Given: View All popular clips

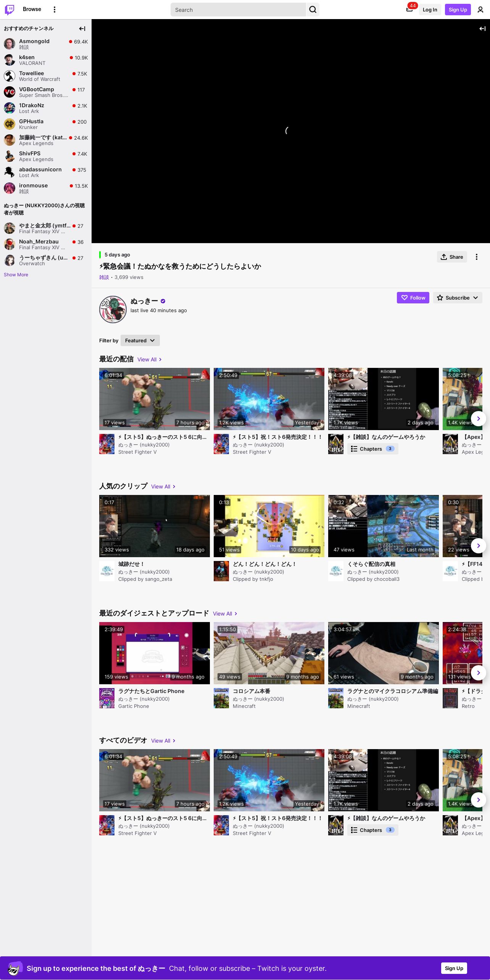Looking at the screenshot, I should 163,487.
